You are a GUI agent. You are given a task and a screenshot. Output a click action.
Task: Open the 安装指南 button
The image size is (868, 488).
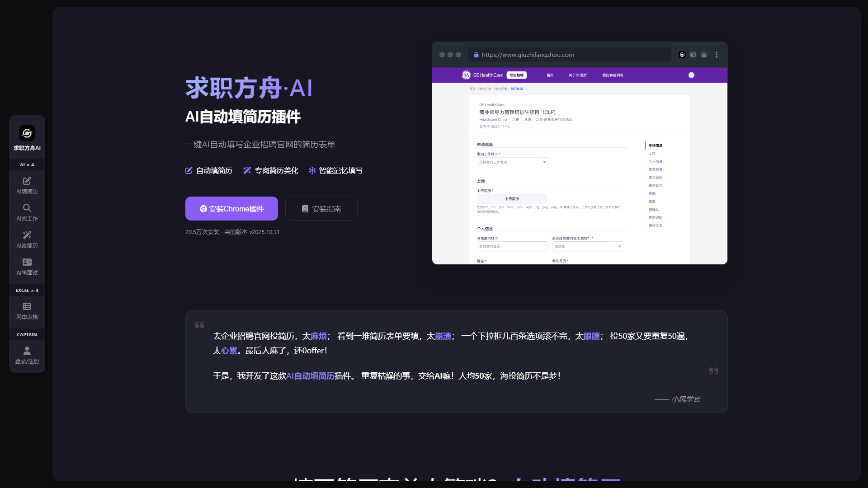coord(321,209)
